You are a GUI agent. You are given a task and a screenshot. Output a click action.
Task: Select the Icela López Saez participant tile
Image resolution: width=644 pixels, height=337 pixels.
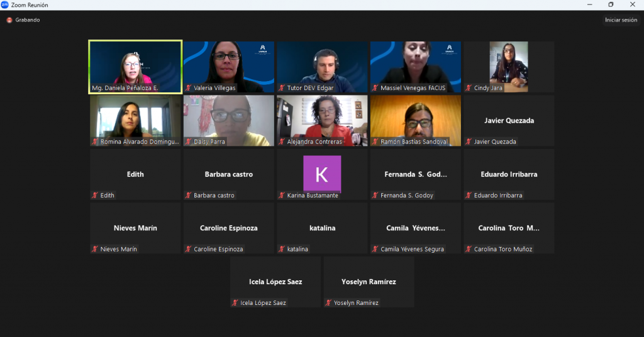point(275,282)
